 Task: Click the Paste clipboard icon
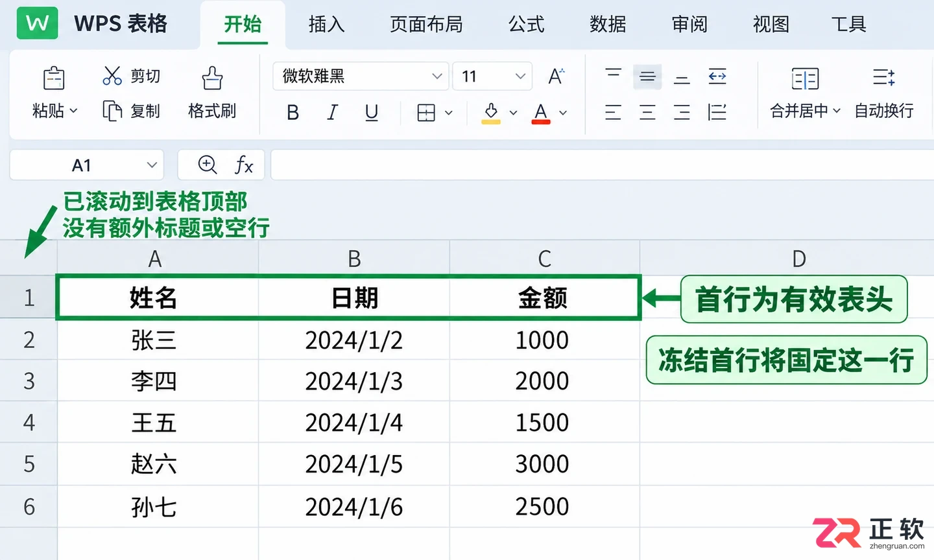click(x=54, y=78)
